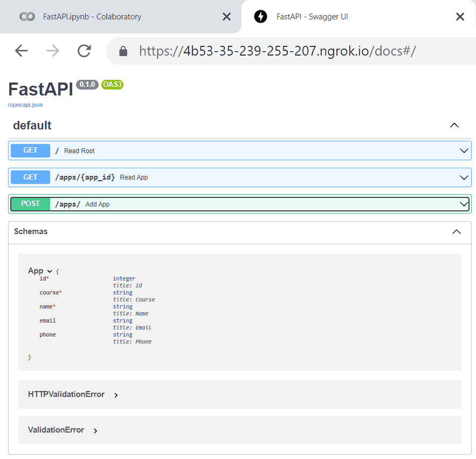Screen dimensions: 476x459
Task: Click the name field in App schema
Action: (47, 306)
